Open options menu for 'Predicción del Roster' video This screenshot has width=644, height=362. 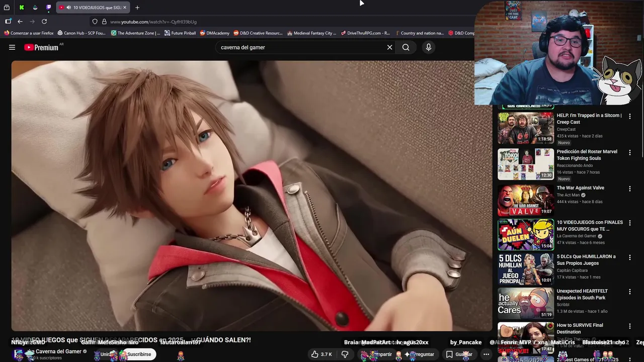[629, 152]
